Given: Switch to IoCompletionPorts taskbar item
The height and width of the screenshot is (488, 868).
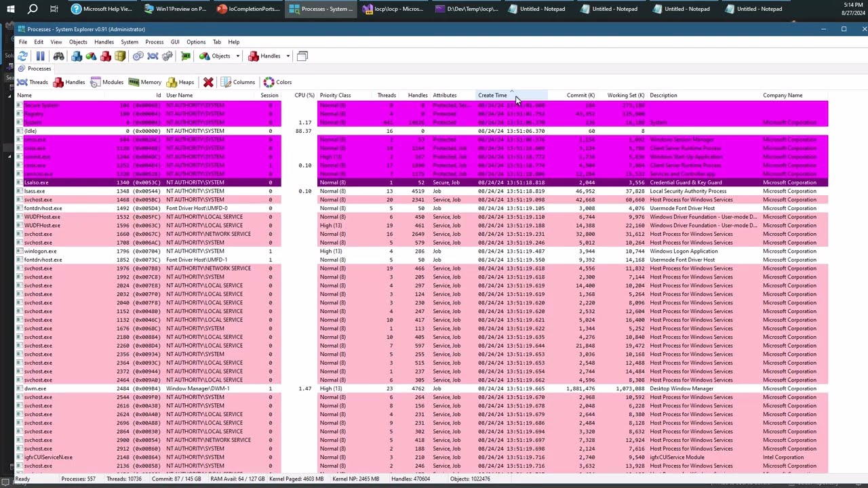Looking at the screenshot, I should (247, 9).
